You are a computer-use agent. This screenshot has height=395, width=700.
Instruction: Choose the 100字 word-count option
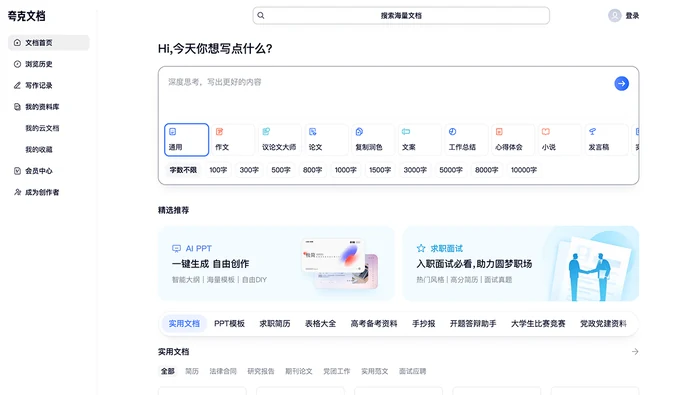pos(218,170)
